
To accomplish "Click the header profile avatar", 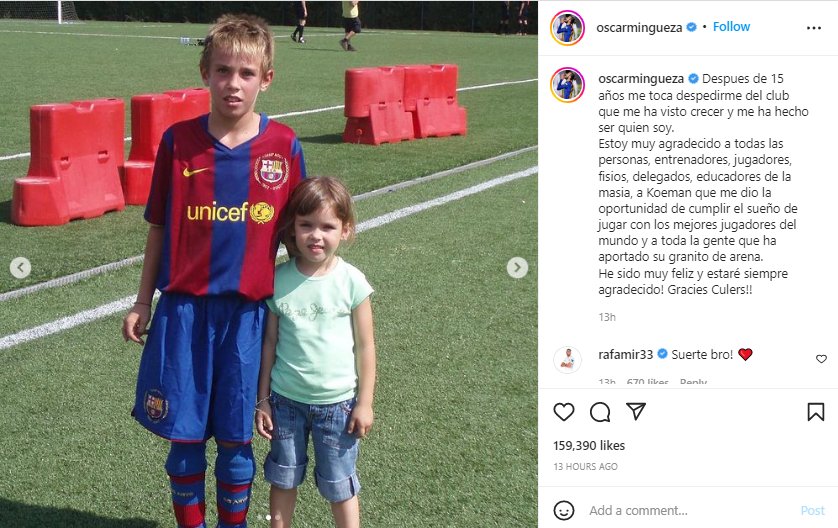I will point(568,28).
